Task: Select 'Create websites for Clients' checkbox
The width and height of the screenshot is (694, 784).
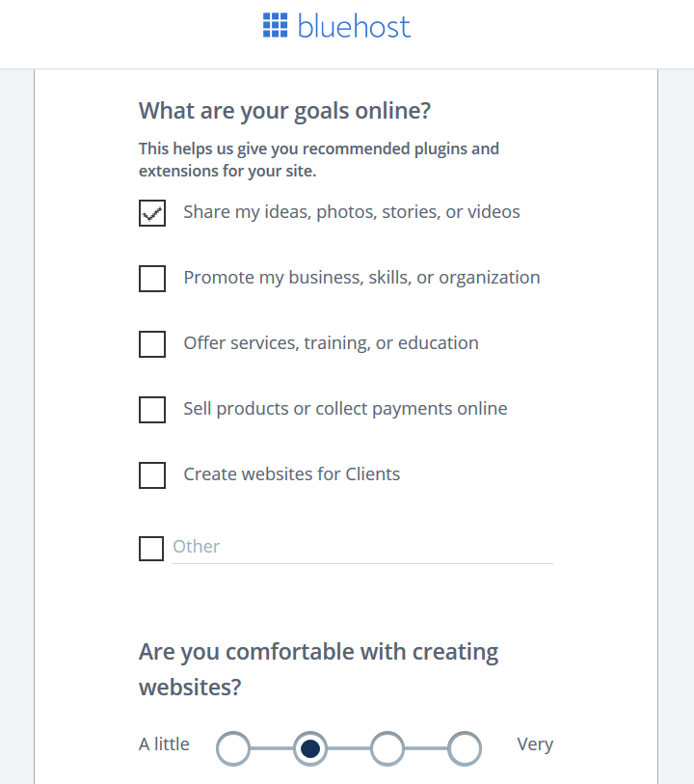Action: (151, 475)
